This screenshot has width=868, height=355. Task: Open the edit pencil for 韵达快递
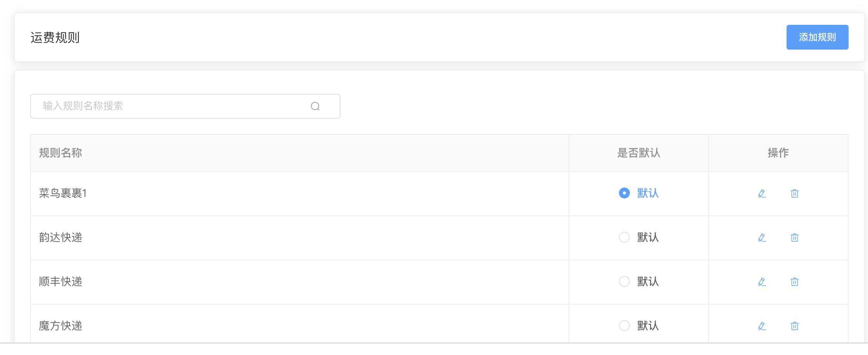[x=761, y=237]
